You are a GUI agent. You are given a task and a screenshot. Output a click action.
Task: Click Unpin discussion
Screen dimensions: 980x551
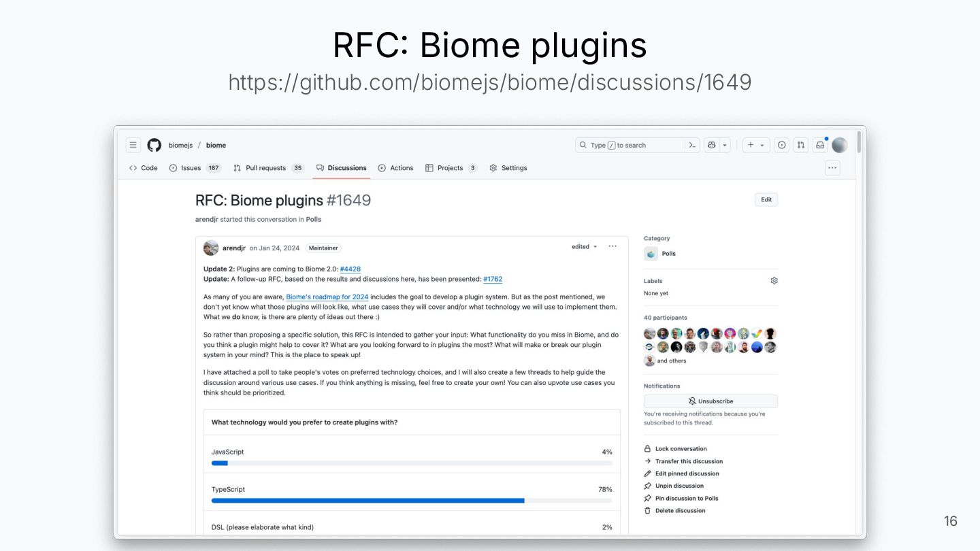pos(674,486)
